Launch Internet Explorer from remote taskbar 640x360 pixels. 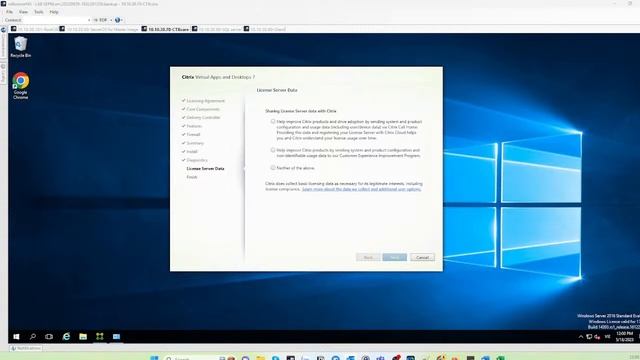pos(66,337)
